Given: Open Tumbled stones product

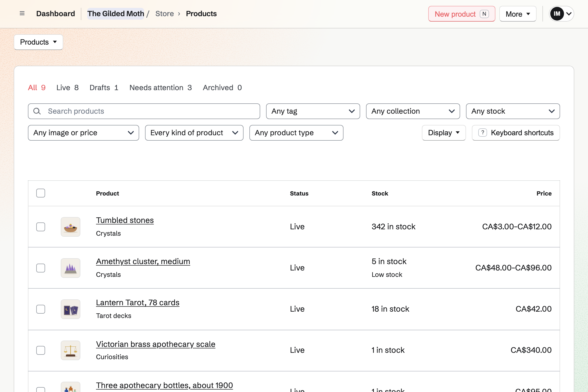Looking at the screenshot, I should pos(125,220).
